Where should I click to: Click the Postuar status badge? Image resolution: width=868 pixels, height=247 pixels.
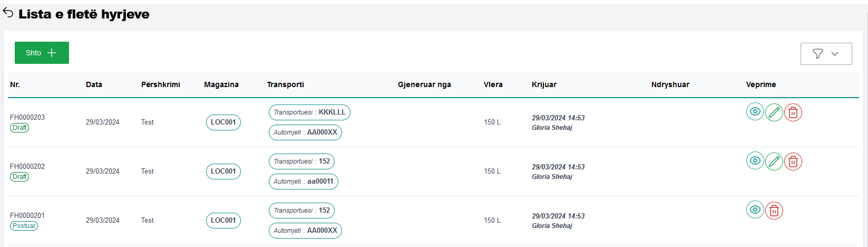pos(24,226)
